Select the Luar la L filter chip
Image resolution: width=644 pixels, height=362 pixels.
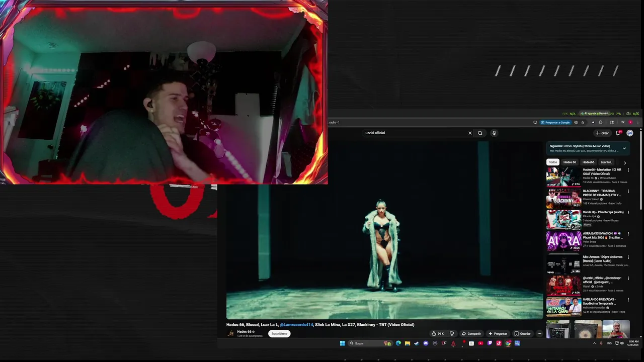(x=606, y=162)
